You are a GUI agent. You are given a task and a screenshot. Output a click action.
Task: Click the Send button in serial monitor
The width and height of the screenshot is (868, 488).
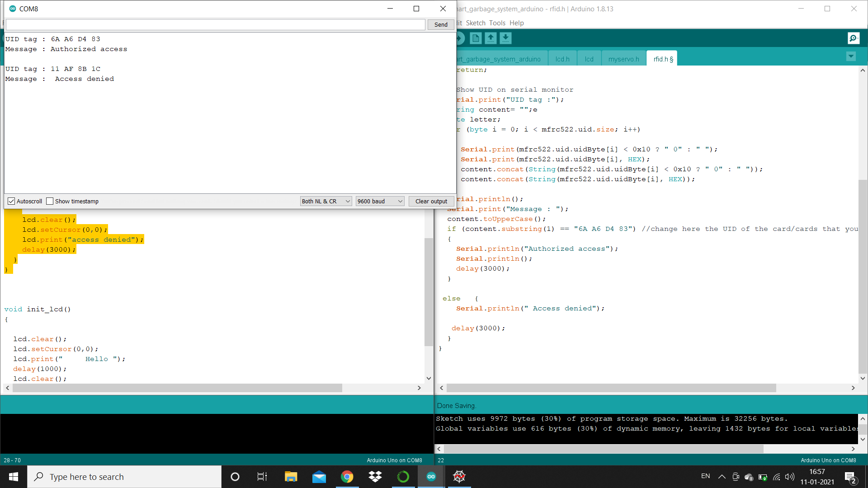coord(441,24)
